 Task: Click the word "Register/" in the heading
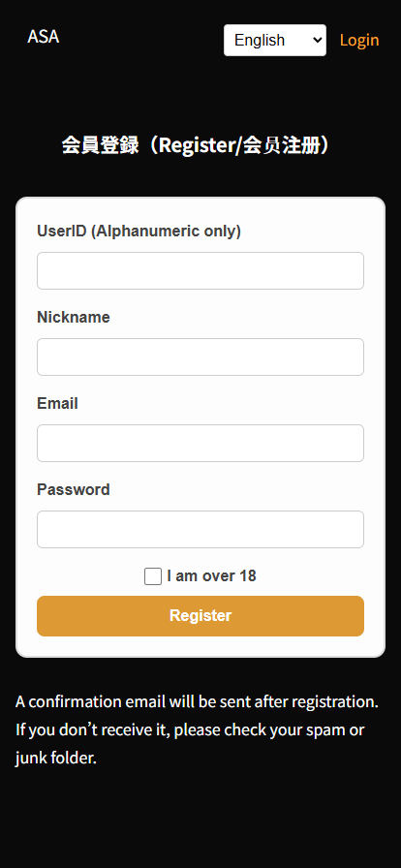pos(201,146)
